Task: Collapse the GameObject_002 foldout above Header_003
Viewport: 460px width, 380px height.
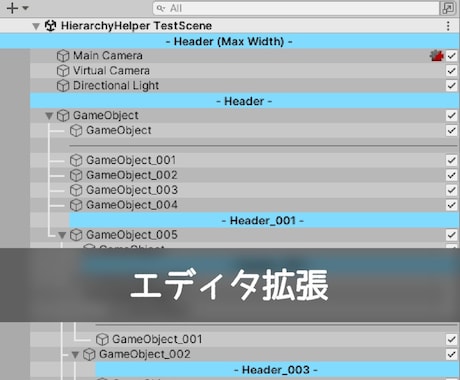Action: click(x=75, y=354)
